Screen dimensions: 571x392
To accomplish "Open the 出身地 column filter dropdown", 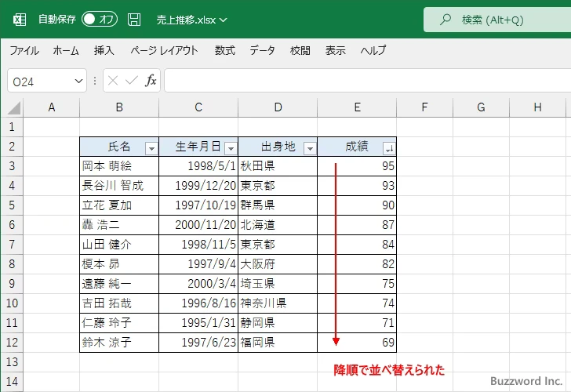I will click(x=310, y=147).
